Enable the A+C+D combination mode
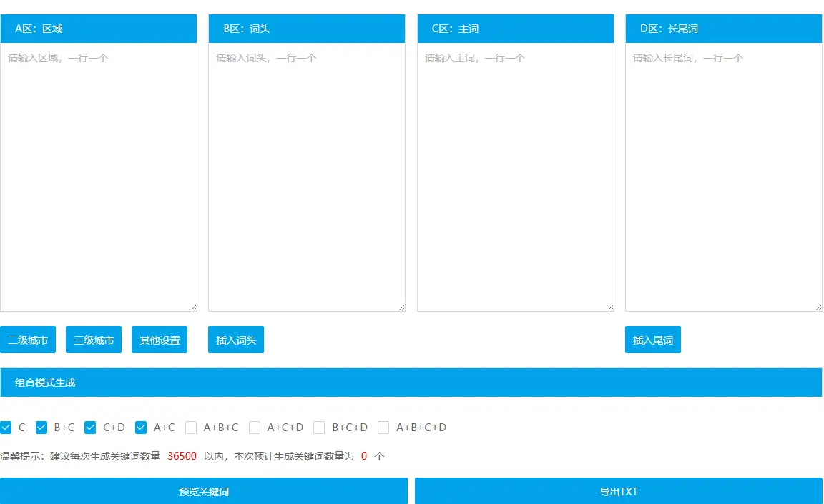This screenshot has height=504, width=824. (255, 427)
